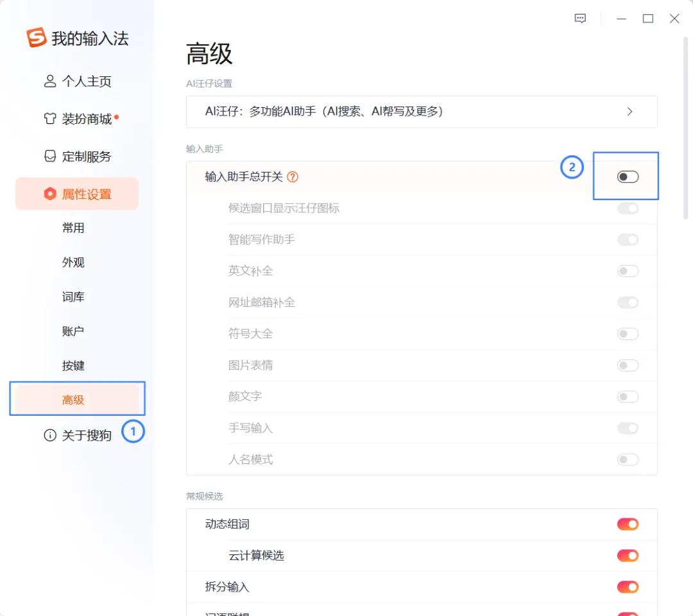Toggle 候选窗口显示汪仔图标 switch
693x616 pixels.
point(628,208)
